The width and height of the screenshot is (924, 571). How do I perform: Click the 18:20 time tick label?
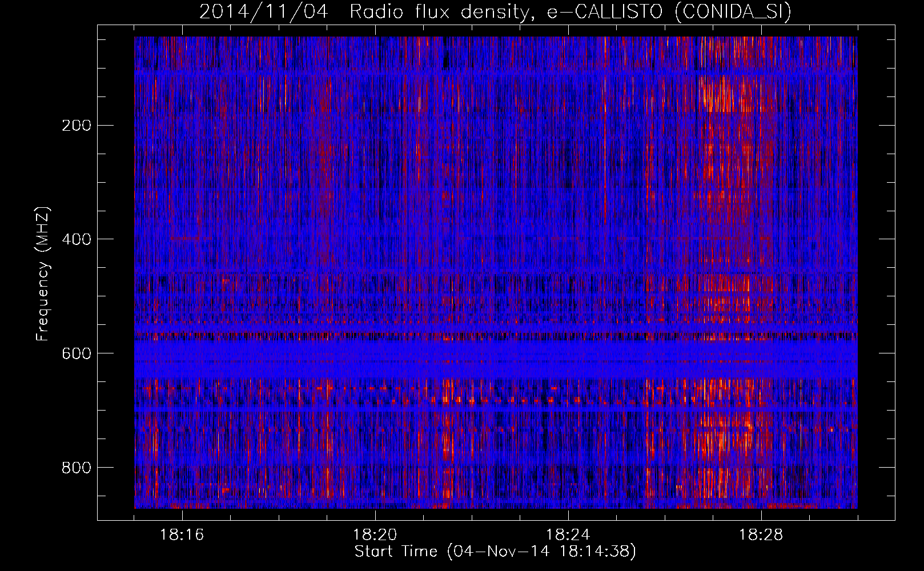pyautogui.click(x=375, y=535)
